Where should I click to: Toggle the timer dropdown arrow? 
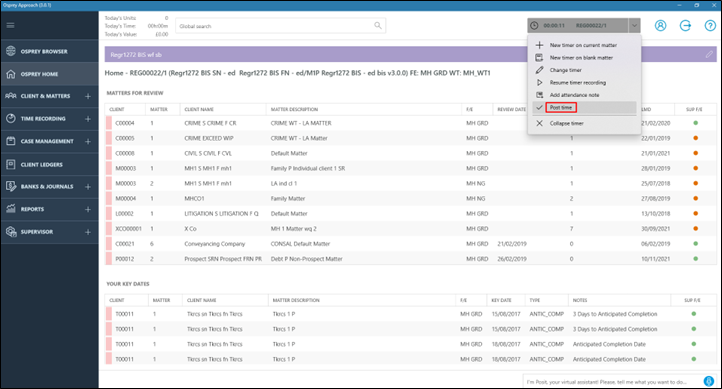pyautogui.click(x=634, y=26)
